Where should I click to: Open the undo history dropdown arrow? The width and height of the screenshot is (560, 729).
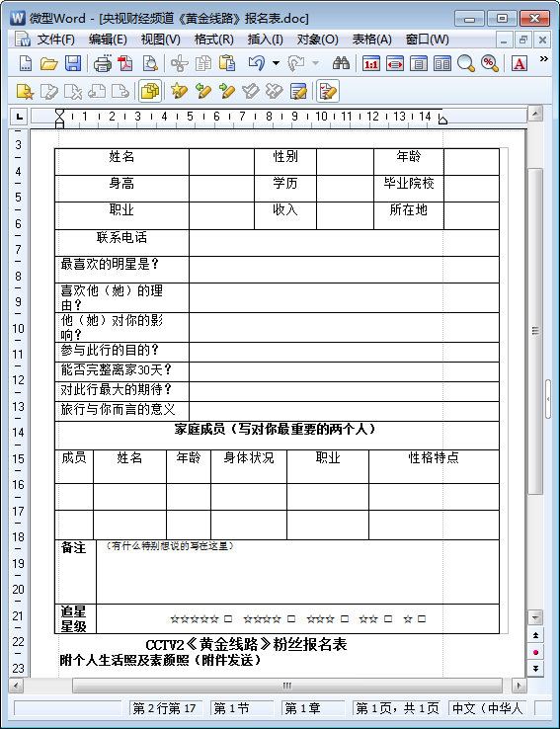coord(276,63)
